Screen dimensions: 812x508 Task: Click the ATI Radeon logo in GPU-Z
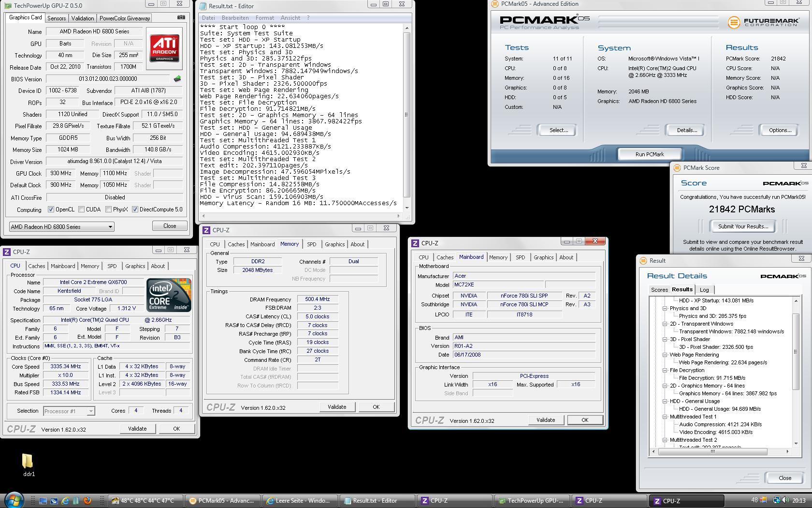[x=164, y=48]
